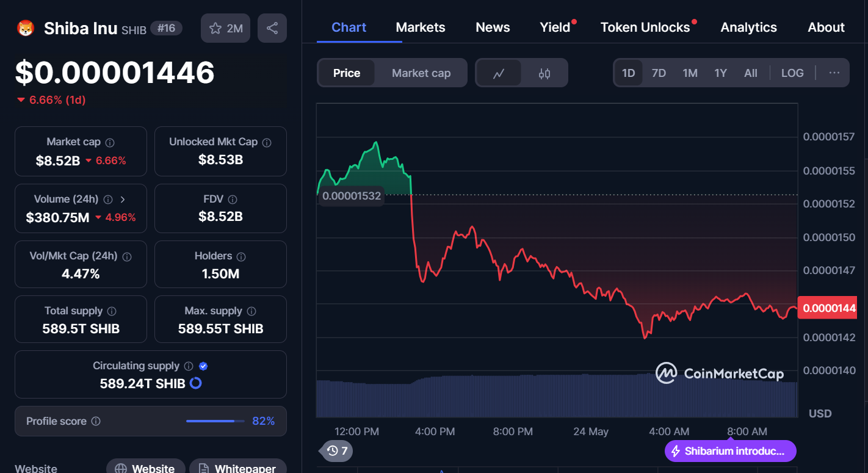Click the FDV $8.52B value
868x473 pixels.
[x=220, y=217]
